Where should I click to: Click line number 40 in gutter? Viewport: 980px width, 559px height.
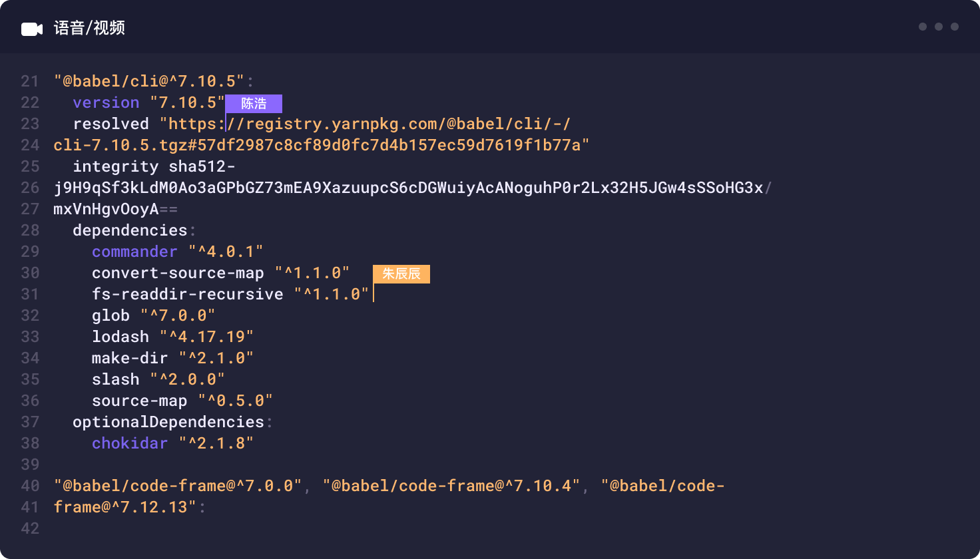tap(30, 486)
